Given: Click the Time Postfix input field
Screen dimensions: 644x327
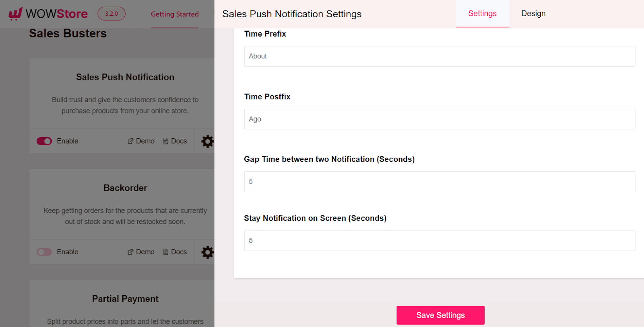Looking at the screenshot, I should 440,119.
